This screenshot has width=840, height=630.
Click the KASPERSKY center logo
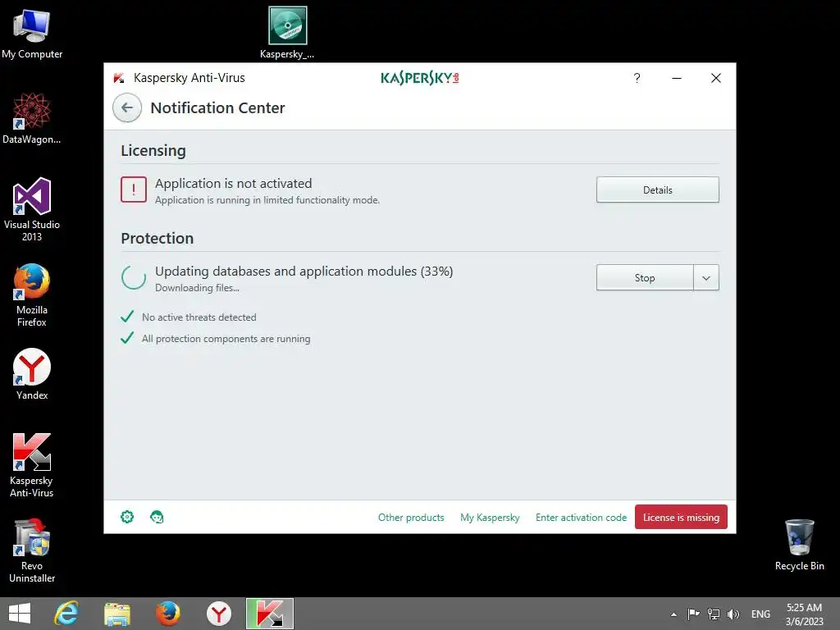pos(419,78)
